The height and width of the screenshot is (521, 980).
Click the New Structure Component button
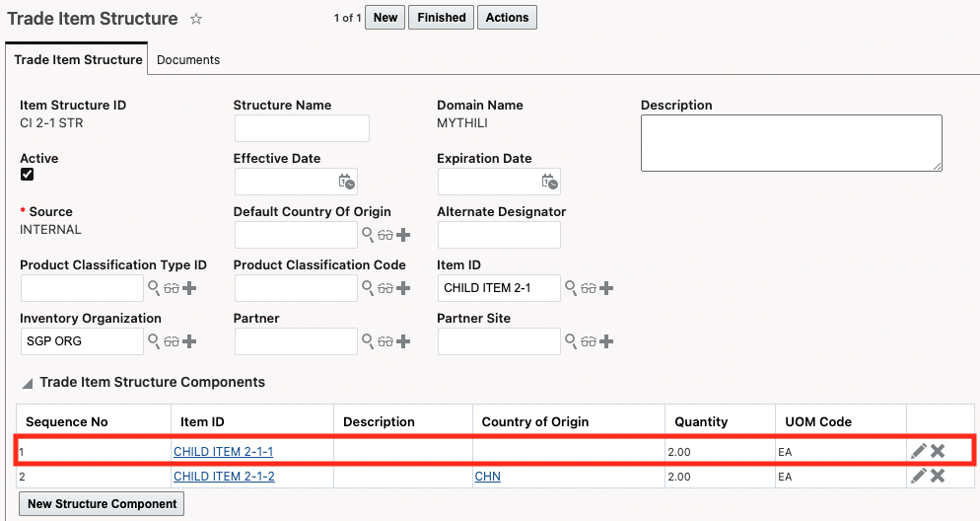(103, 504)
